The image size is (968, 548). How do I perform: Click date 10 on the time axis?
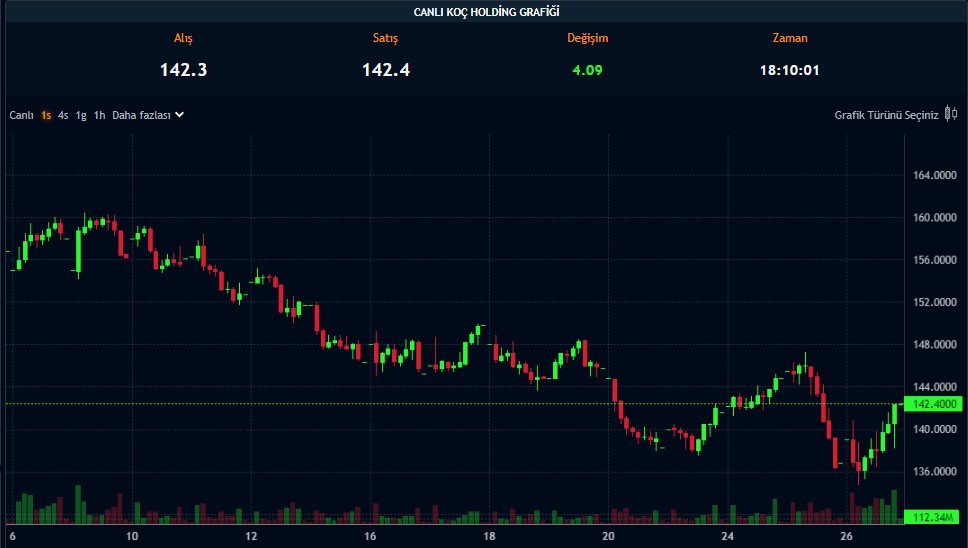click(x=132, y=537)
